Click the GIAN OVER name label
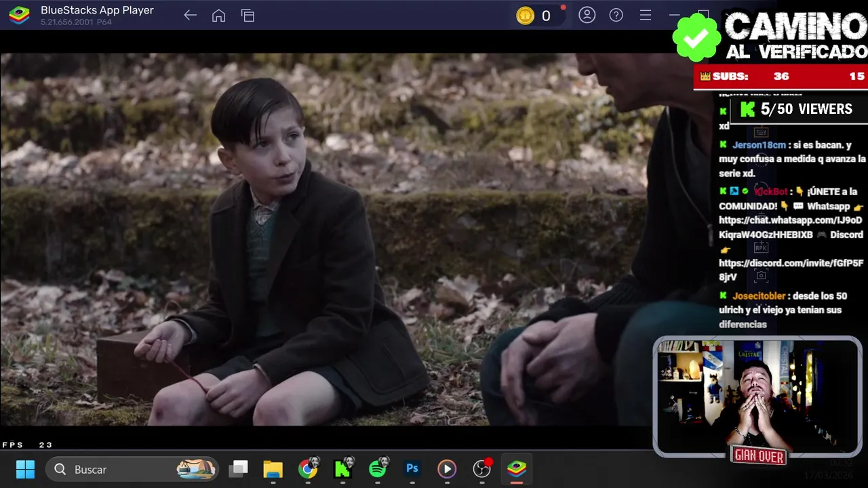 (x=759, y=456)
